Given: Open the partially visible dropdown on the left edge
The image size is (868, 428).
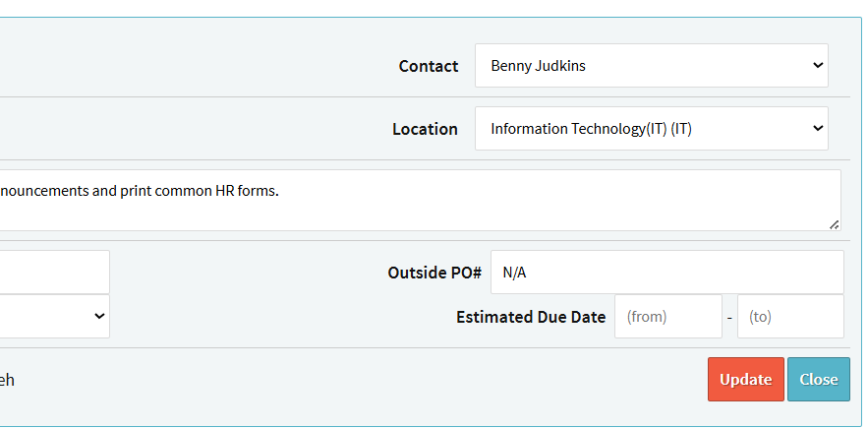Looking at the screenshot, I should pos(54,316).
